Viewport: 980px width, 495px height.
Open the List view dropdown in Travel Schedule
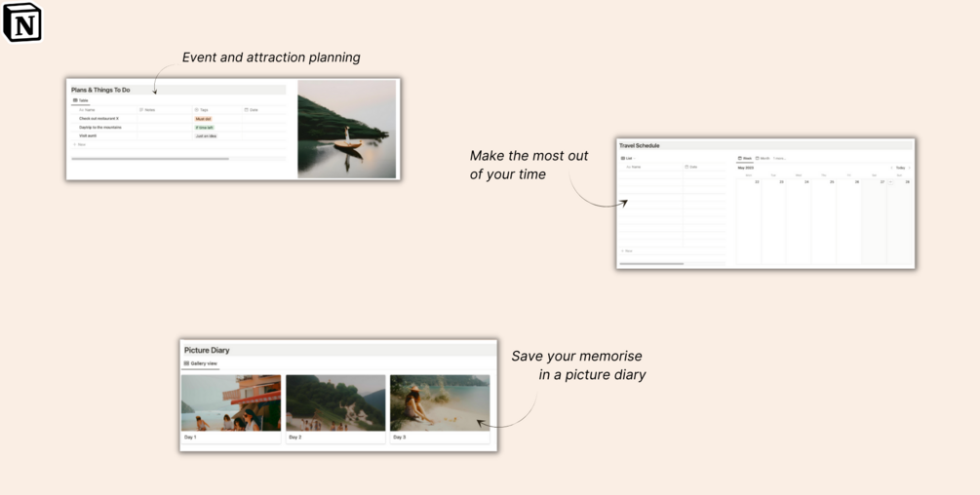(x=628, y=159)
